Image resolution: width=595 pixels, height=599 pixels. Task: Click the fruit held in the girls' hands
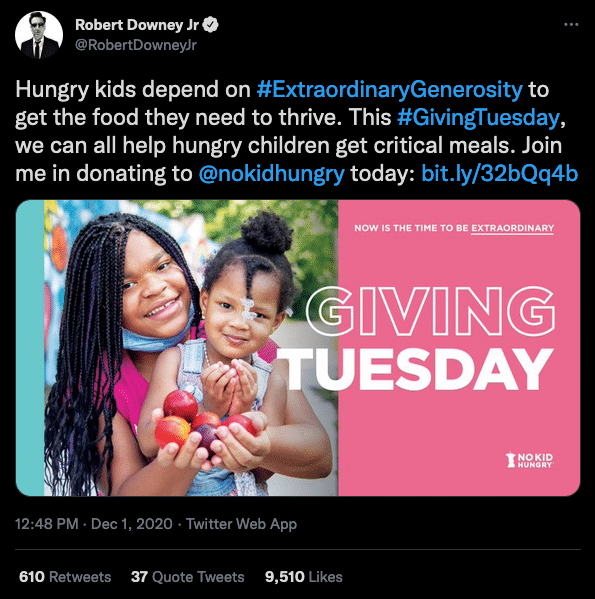click(204, 422)
